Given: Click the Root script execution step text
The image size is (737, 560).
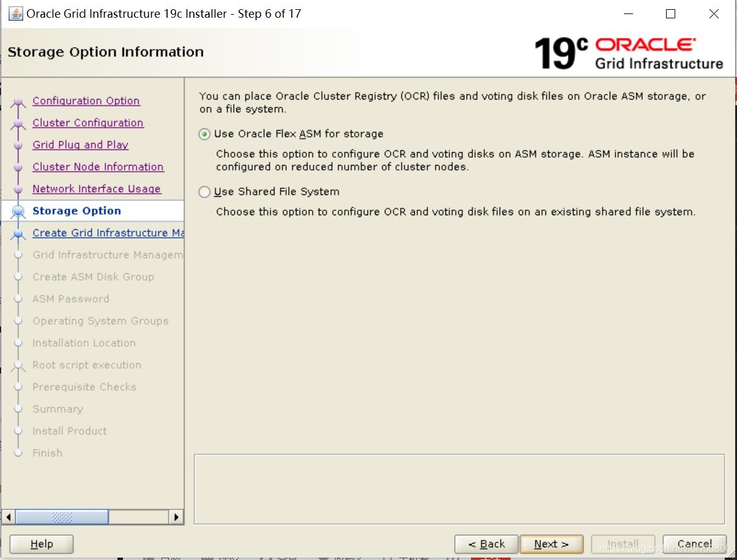Looking at the screenshot, I should tap(87, 365).
